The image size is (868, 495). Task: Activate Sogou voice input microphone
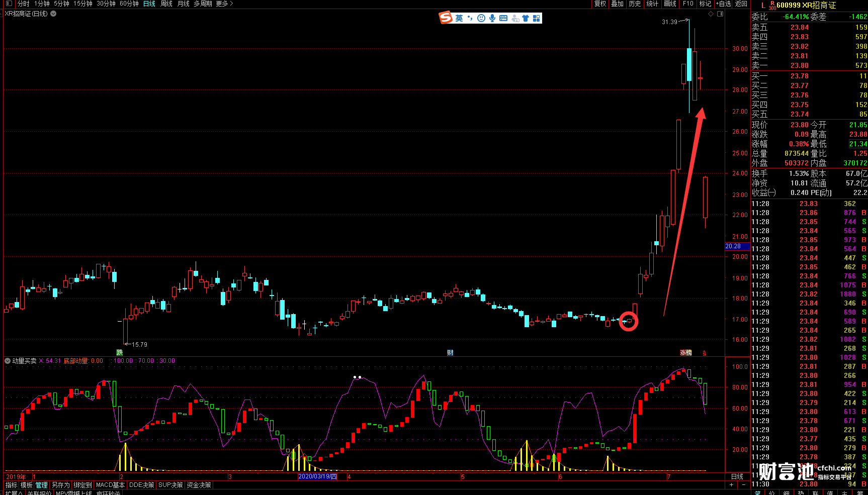(492, 18)
